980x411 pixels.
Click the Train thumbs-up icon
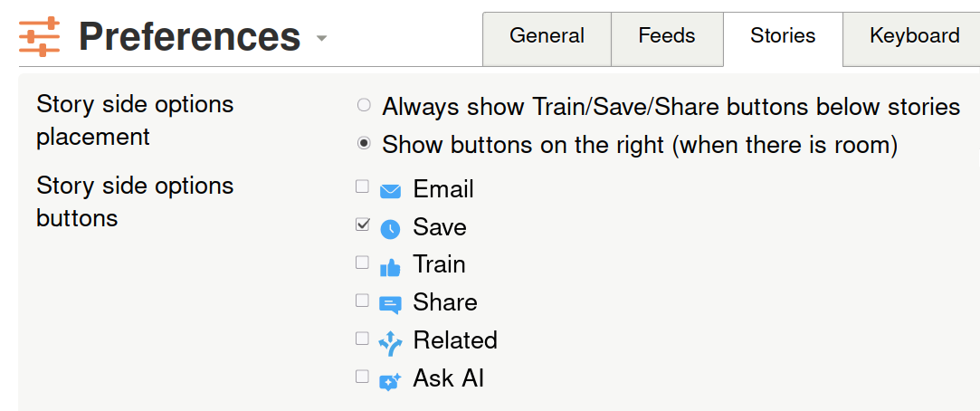pyautogui.click(x=390, y=267)
